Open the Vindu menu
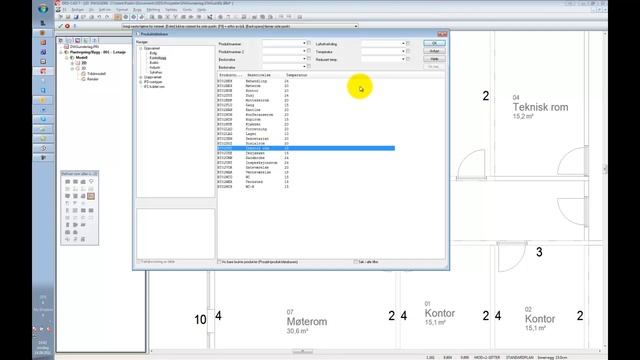Image resolution: width=640 pixels, height=360 pixels. (187, 9)
